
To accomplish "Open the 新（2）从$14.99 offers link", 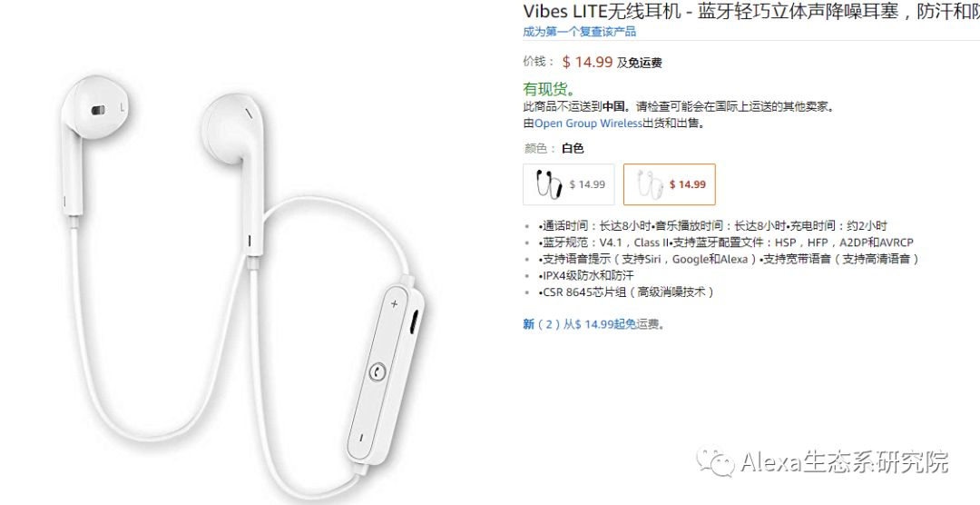I will (593, 324).
